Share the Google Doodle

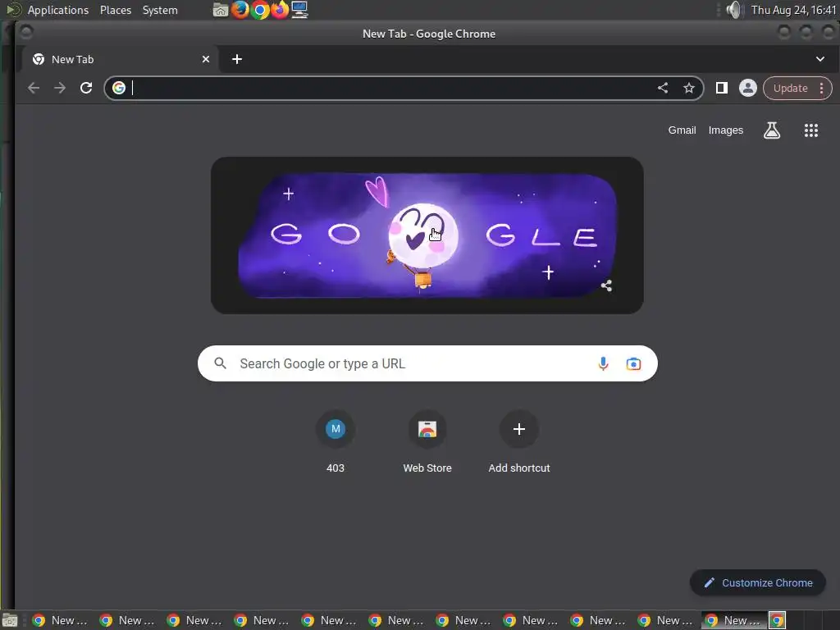[x=606, y=285]
